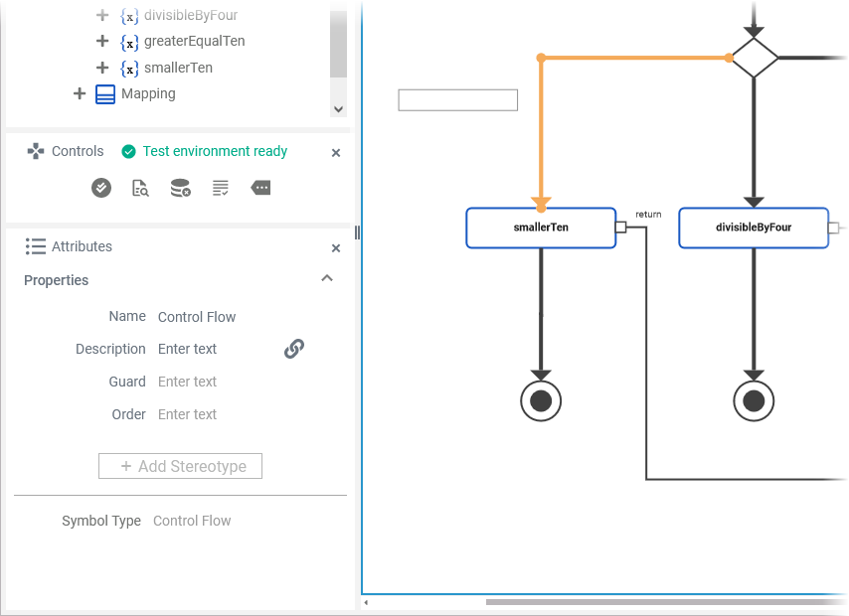Click the link icon beside Description
Image resolution: width=849 pixels, height=616 pixels.
click(x=294, y=349)
